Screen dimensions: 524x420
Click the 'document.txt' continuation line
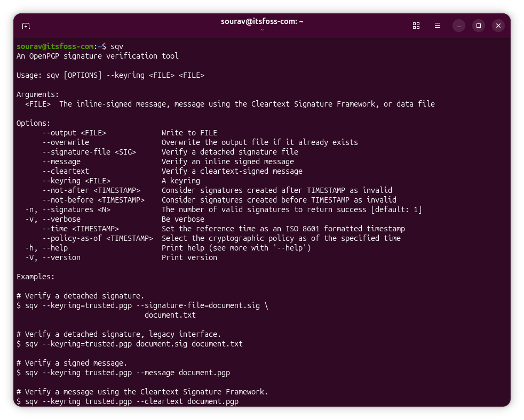pos(170,315)
